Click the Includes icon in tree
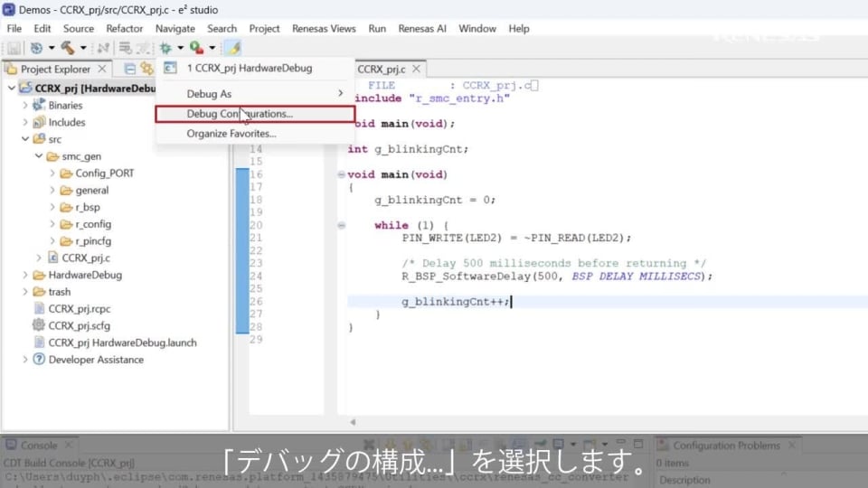 pyautogui.click(x=39, y=122)
